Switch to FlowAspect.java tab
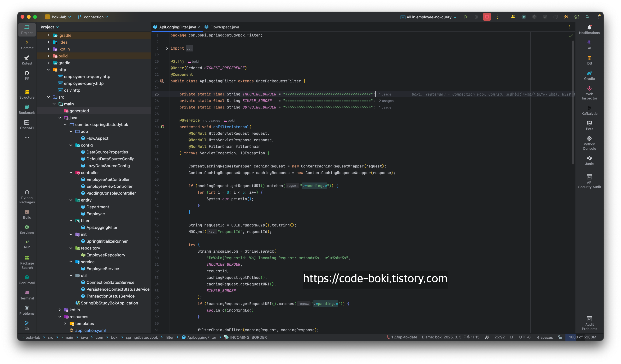 224,27
